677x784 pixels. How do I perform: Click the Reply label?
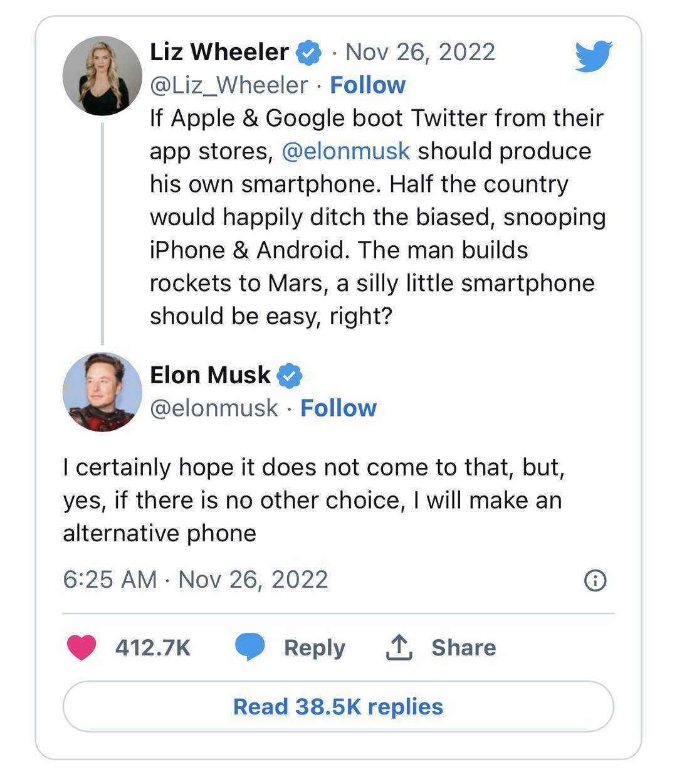(315, 647)
